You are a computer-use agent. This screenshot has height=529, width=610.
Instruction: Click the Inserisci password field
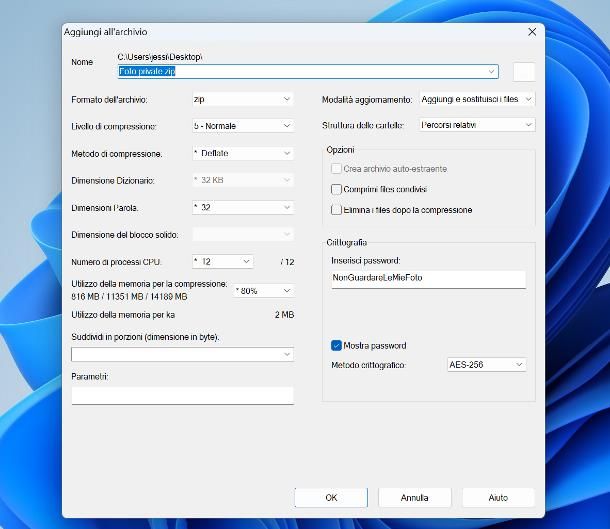click(428, 279)
